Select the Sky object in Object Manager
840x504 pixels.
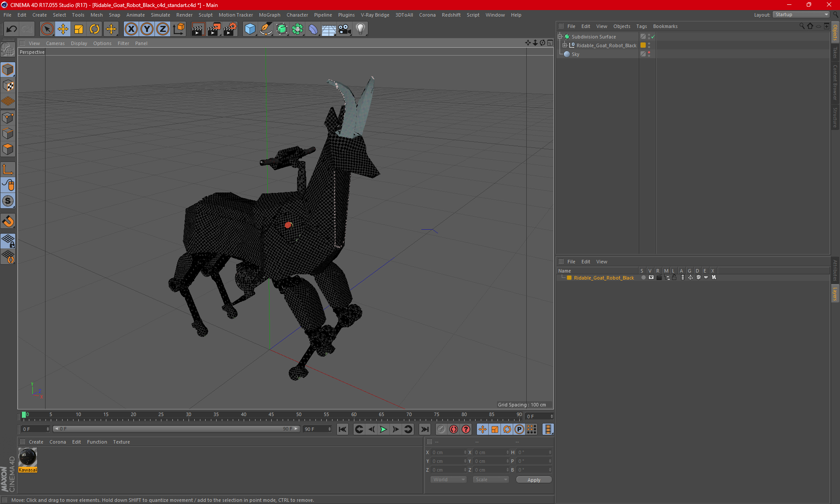[x=575, y=54]
